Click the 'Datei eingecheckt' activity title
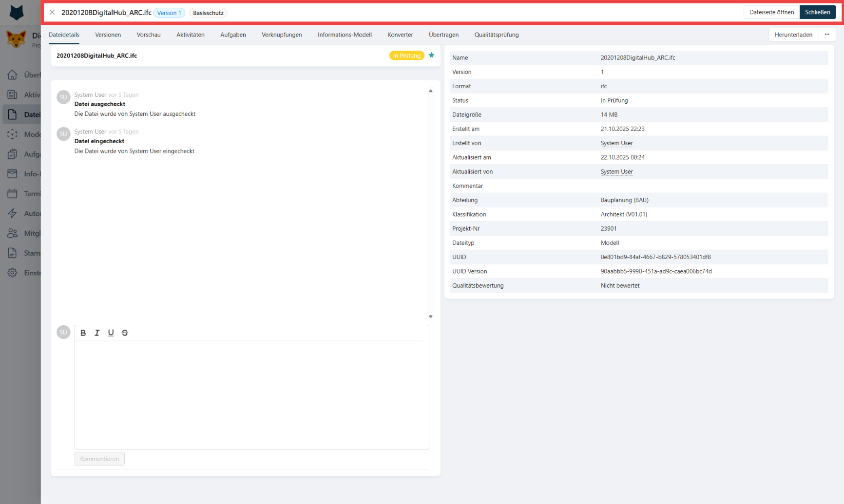 pos(99,141)
